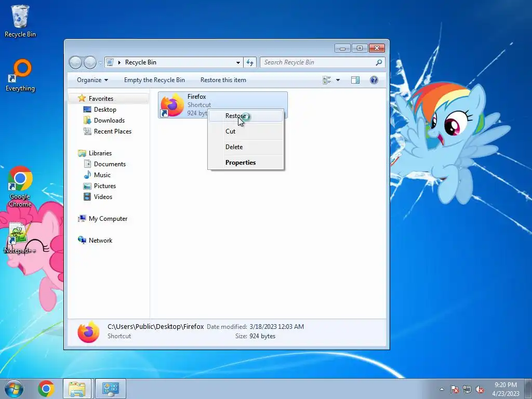Click the Action Center flag tray icon
Screen dimensions: 532x399
point(455,389)
